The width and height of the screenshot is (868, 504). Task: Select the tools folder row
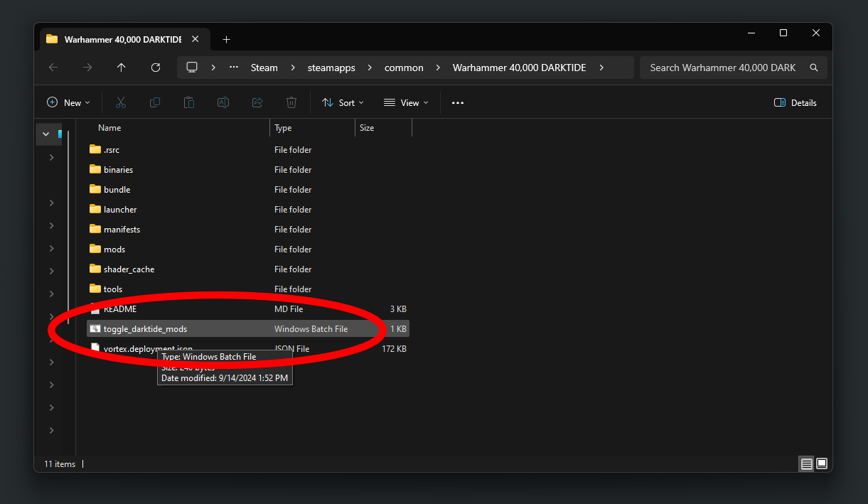248,289
